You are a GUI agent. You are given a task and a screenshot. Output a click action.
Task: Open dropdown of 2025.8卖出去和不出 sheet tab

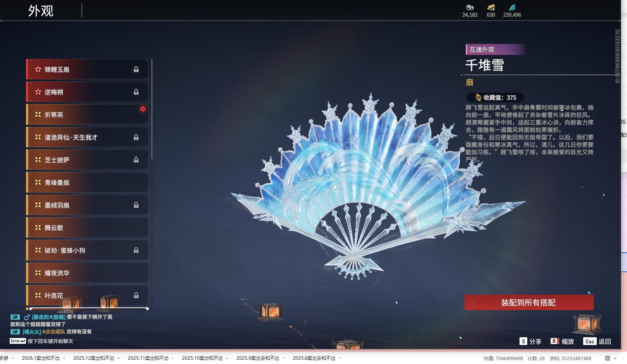tap(340, 358)
